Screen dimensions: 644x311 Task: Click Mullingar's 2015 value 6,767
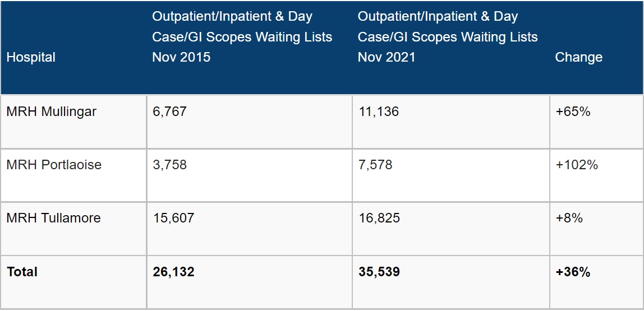tap(169, 112)
